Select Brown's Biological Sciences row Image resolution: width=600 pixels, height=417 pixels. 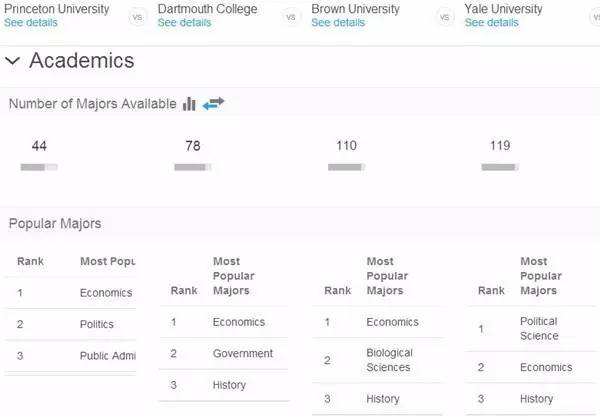click(377, 360)
